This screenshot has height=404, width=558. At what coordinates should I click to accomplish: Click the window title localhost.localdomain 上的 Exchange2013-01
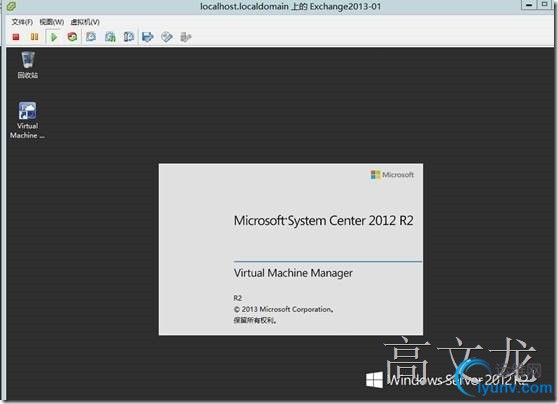(x=290, y=6)
